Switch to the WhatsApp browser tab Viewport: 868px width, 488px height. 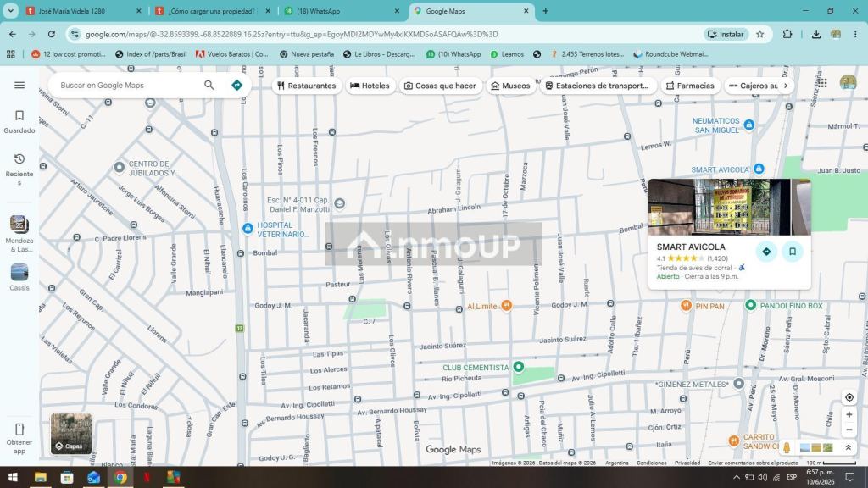(342, 11)
